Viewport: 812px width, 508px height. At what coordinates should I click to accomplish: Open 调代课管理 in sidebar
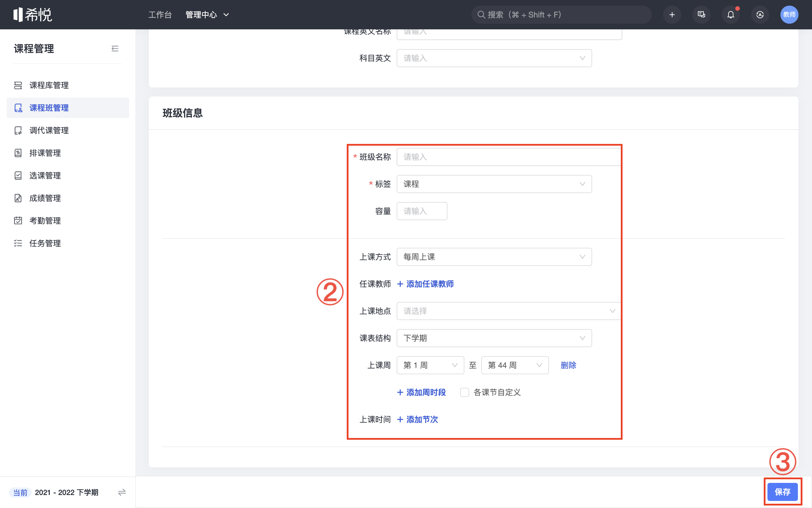68,130
